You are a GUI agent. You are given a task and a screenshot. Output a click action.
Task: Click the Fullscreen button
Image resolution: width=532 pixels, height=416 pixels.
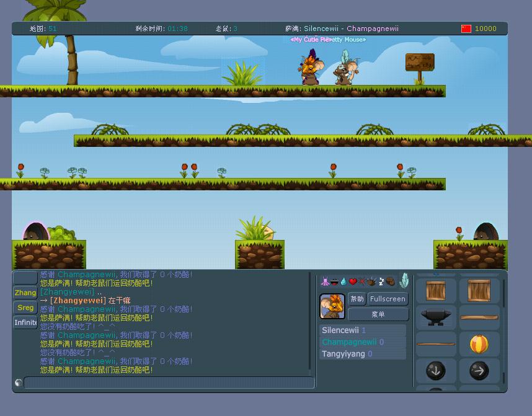pos(388,299)
